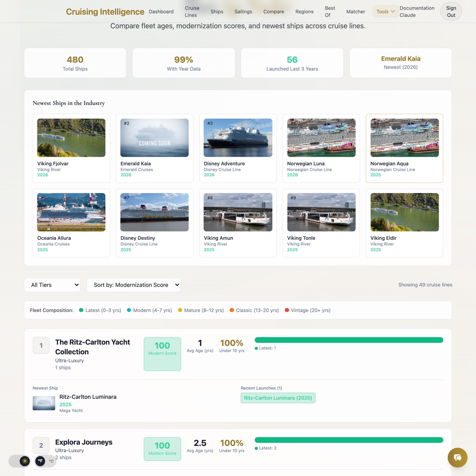Click the Norwegian Aqua ship name
This screenshot has height=476, width=476.
click(x=389, y=164)
